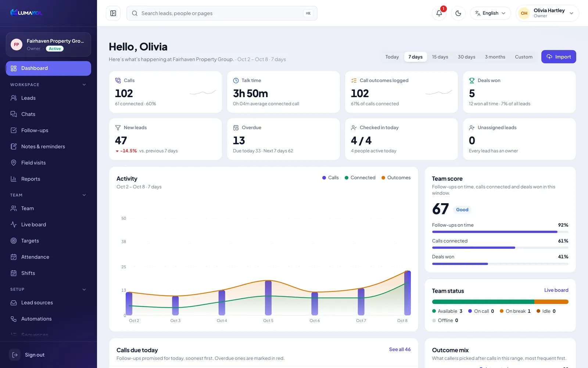Open the English language dropdown
The width and height of the screenshot is (588, 368).
tap(490, 13)
